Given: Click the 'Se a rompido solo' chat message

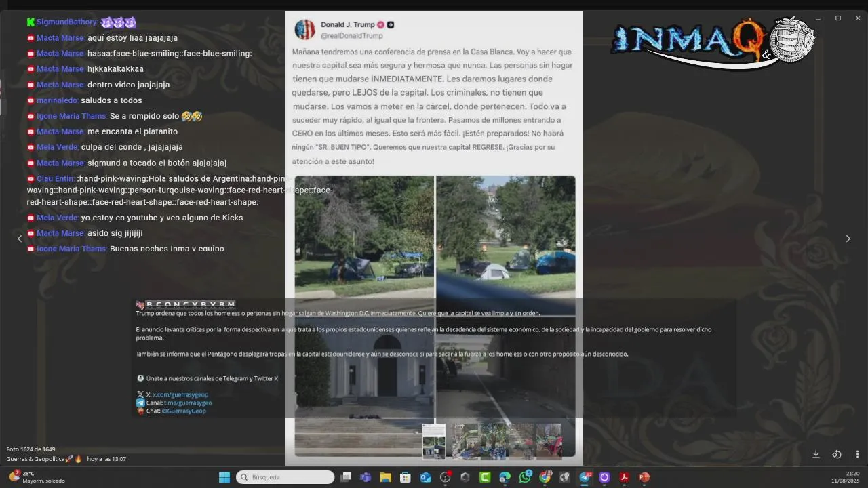Looking at the screenshot, I should click(155, 116).
